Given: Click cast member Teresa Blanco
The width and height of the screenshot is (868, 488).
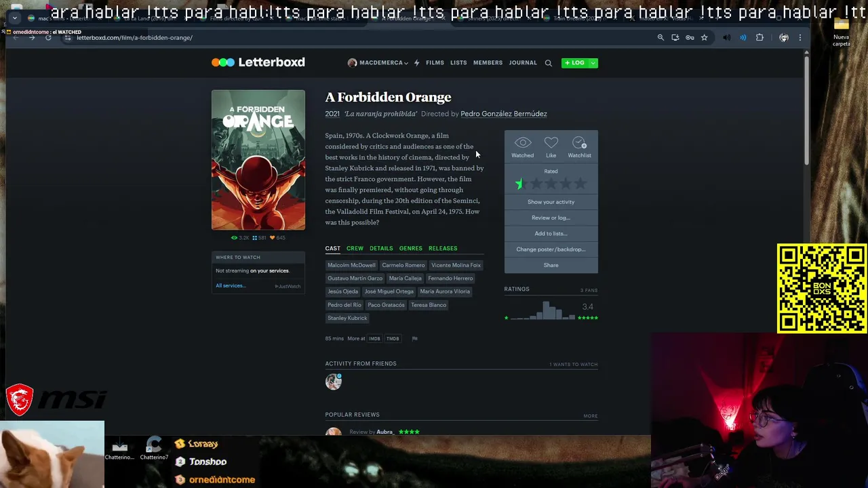Looking at the screenshot, I should [429, 305].
